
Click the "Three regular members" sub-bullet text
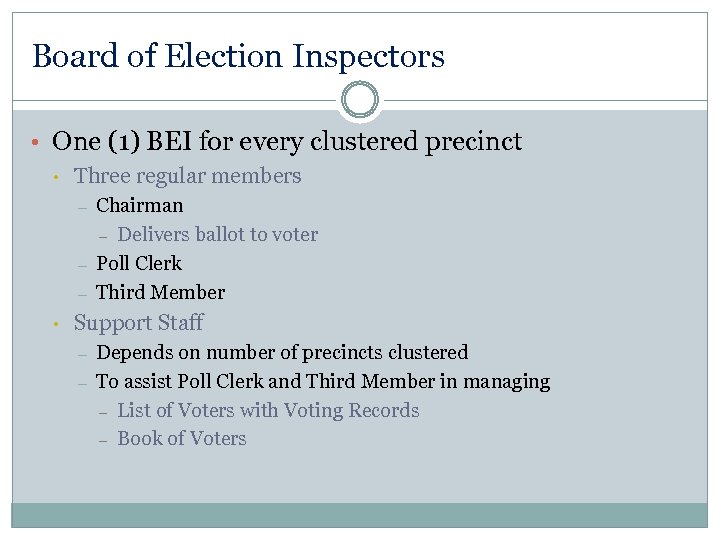pyautogui.click(x=187, y=176)
